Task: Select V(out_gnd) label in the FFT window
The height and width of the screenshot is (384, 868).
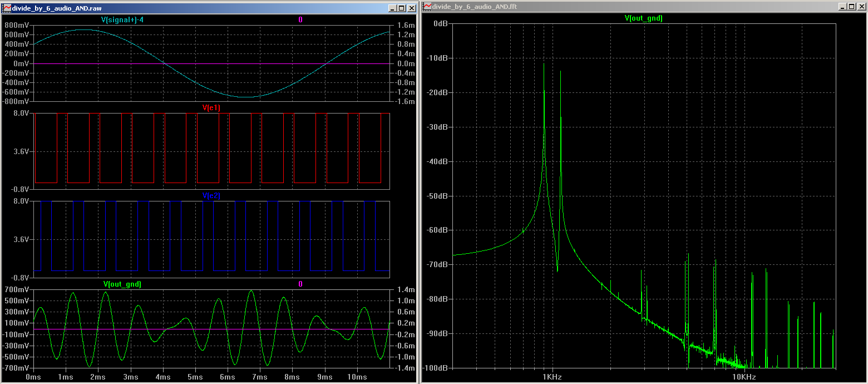Action: 644,18
